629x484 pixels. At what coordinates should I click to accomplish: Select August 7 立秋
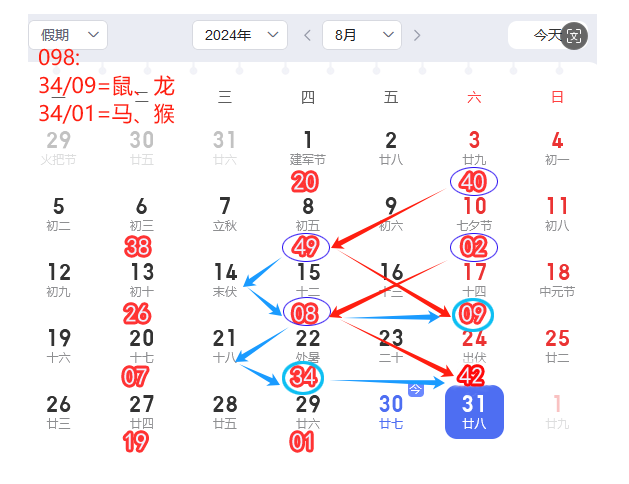pos(225,213)
